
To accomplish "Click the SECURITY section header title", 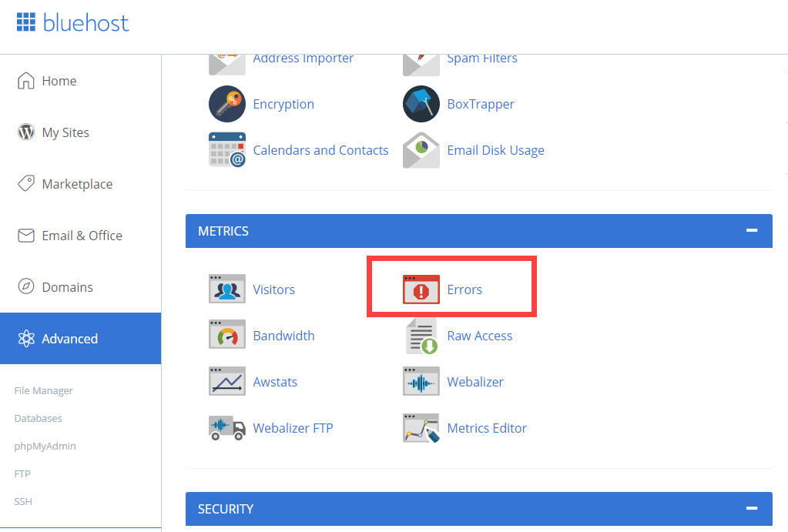I will coord(226,509).
